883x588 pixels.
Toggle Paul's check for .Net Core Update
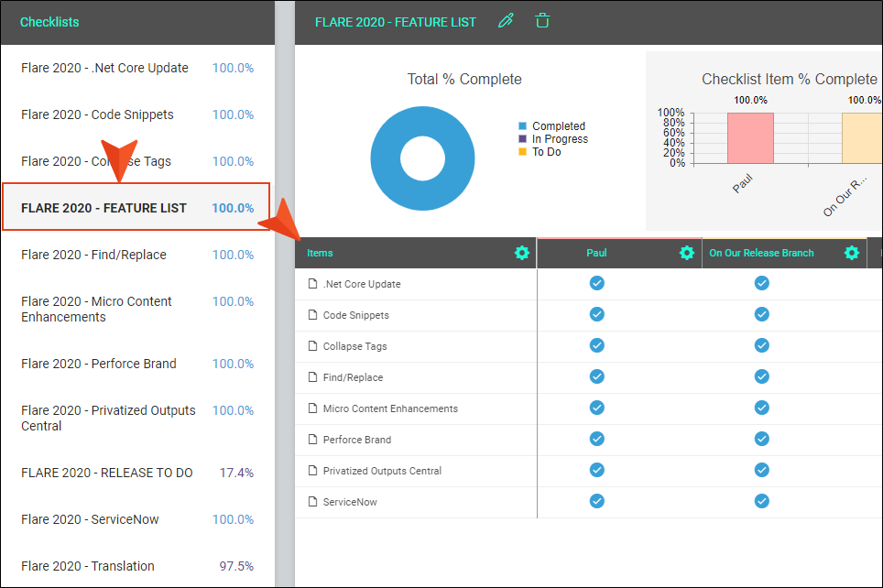tap(597, 283)
